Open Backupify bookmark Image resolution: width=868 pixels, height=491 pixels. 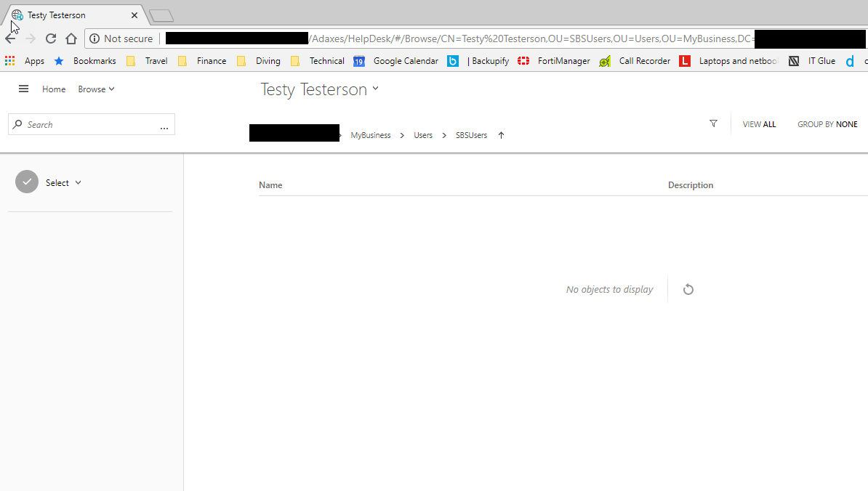(478, 61)
